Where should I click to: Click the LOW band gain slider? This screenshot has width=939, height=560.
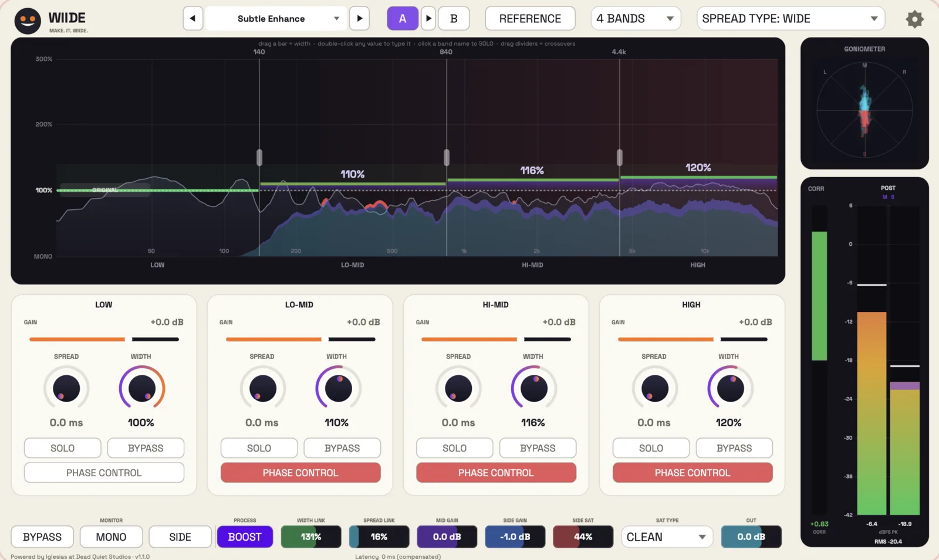[x=104, y=339]
